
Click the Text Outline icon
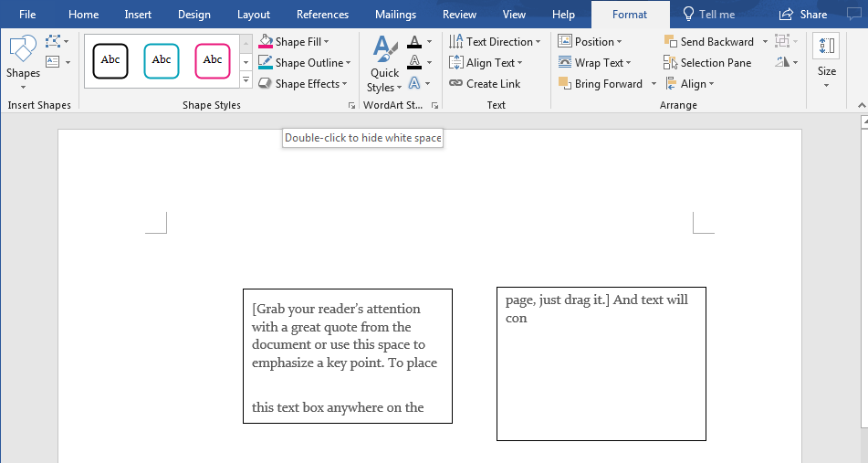click(414, 62)
